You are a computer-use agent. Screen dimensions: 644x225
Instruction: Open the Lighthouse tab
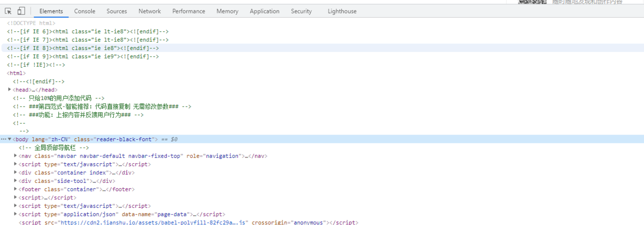pyautogui.click(x=342, y=11)
